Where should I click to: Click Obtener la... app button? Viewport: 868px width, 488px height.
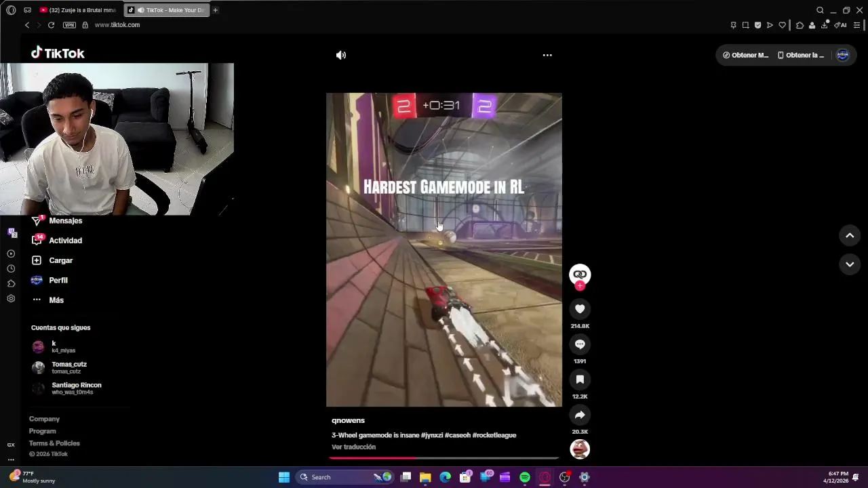[800, 56]
